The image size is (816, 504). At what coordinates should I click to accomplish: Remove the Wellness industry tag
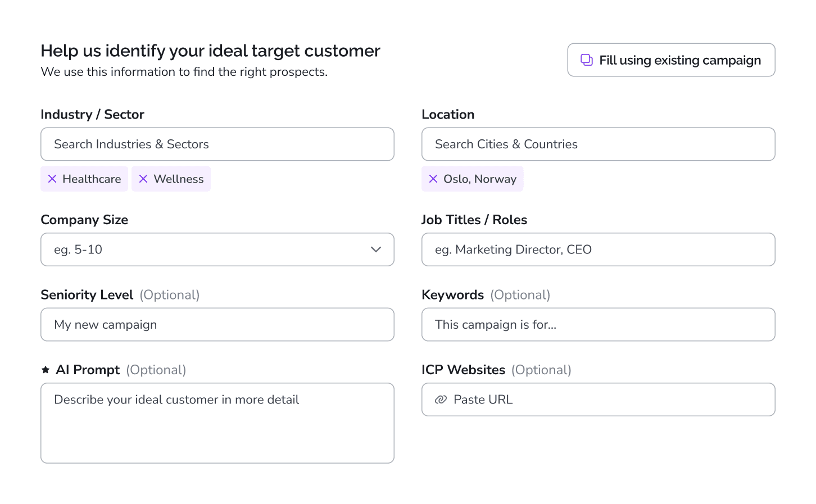tap(143, 179)
